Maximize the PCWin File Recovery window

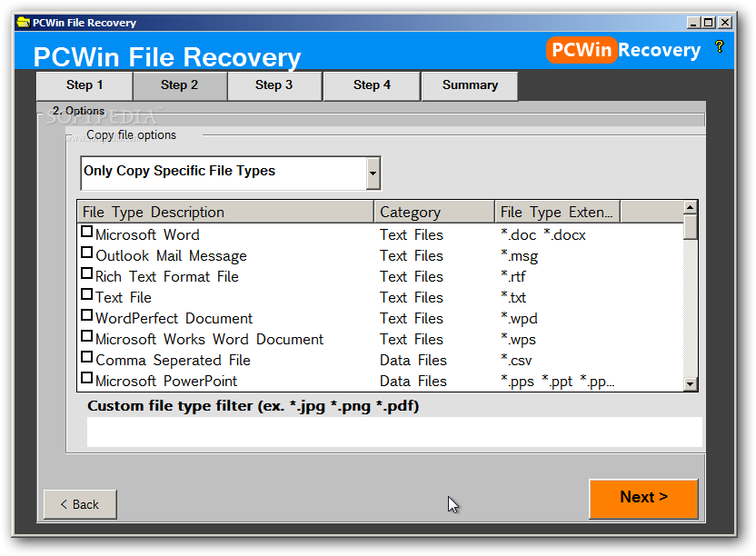pyautogui.click(x=709, y=22)
